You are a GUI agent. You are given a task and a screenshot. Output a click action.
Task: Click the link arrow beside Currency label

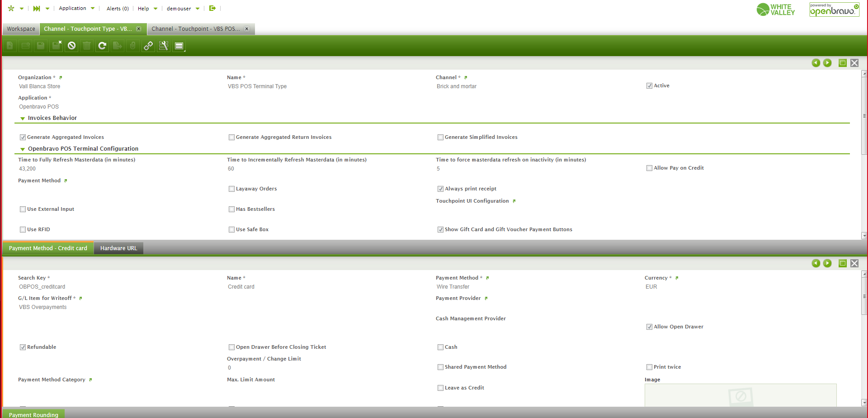pos(677,278)
